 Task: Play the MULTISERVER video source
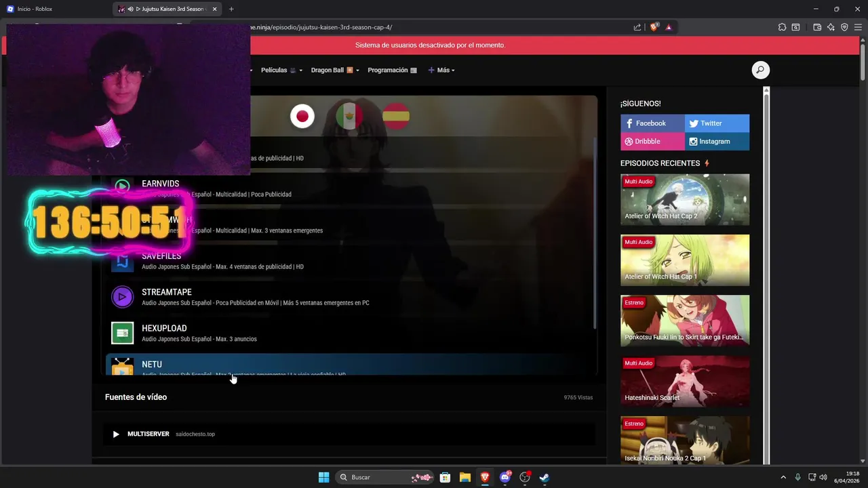pos(349,434)
